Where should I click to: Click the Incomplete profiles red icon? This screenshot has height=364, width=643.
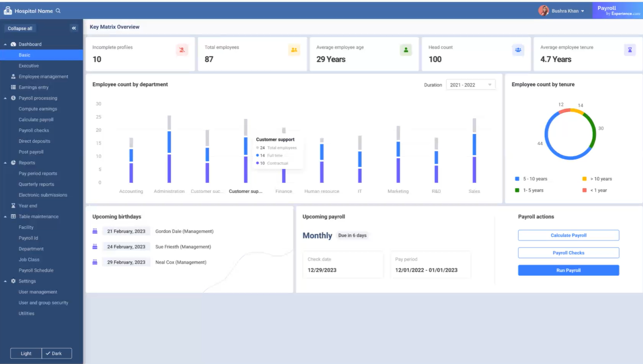click(182, 50)
